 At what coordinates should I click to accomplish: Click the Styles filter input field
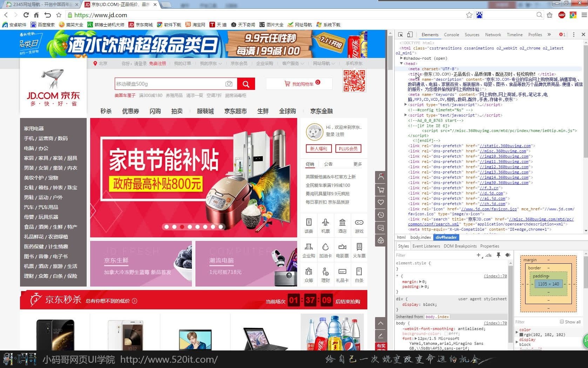[x=435, y=255]
